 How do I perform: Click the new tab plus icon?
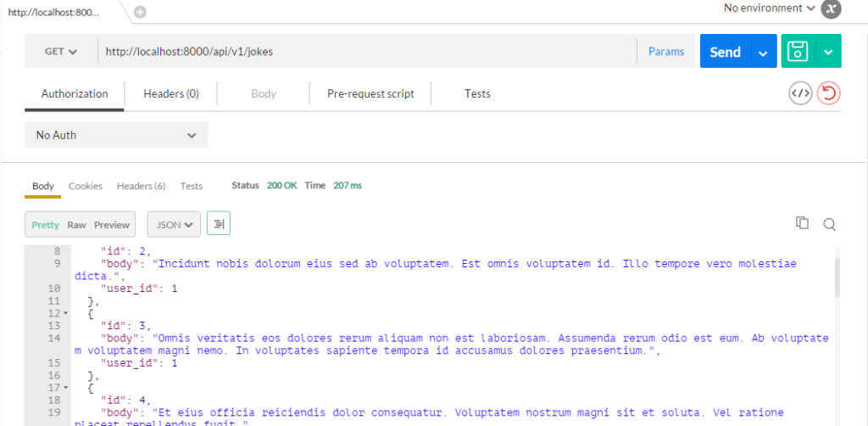click(x=140, y=12)
